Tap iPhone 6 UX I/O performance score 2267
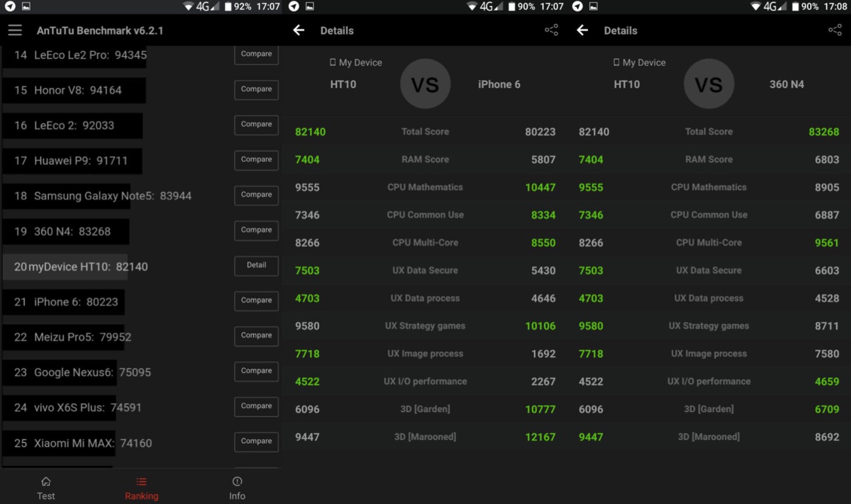 543,381
